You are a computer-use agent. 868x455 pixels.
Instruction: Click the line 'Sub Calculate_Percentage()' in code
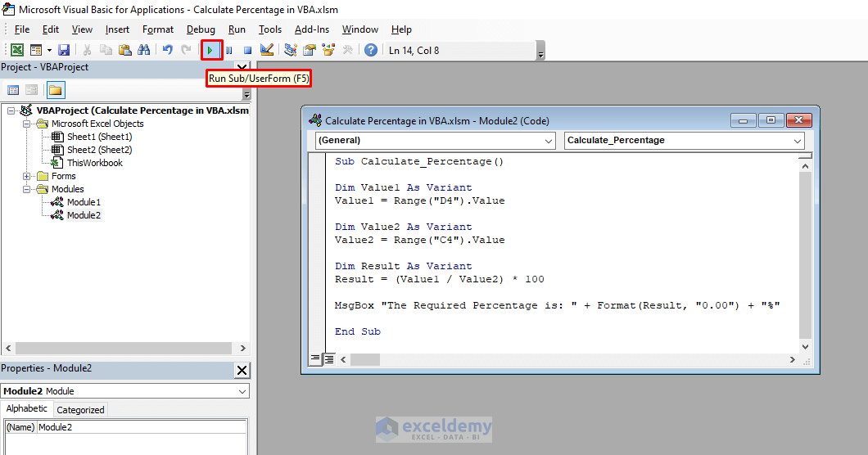tap(419, 162)
